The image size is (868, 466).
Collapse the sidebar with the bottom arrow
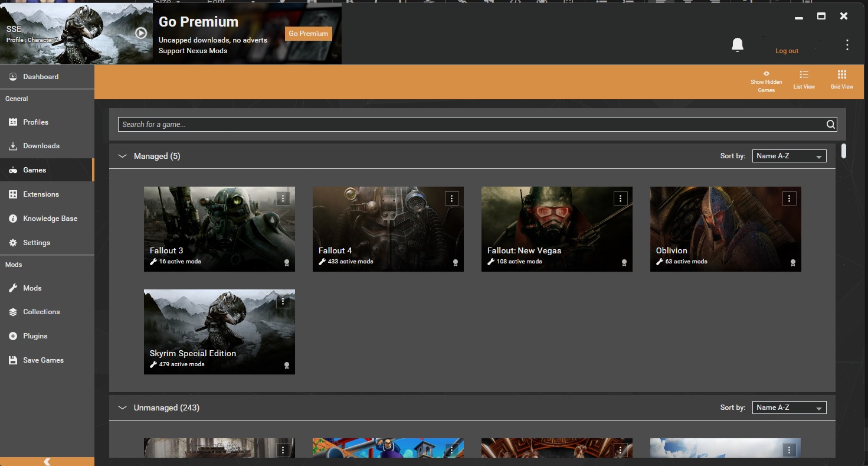click(x=47, y=461)
